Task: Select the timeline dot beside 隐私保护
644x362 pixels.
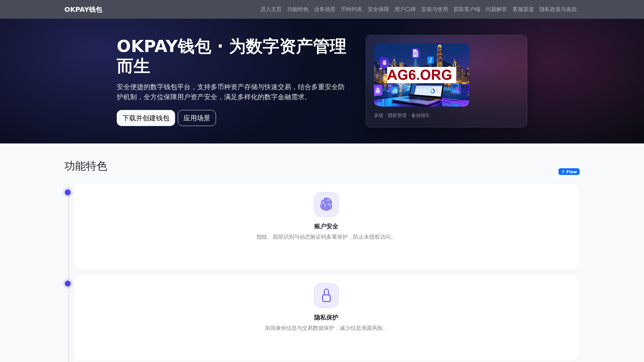Action: tap(68, 284)
